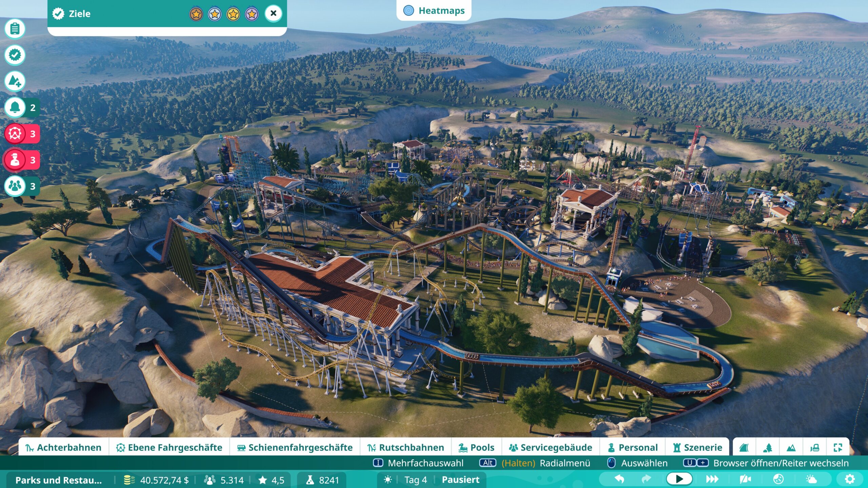The width and height of the screenshot is (868, 488).
Task: Open staff alerts red icon
Action: tap(15, 160)
